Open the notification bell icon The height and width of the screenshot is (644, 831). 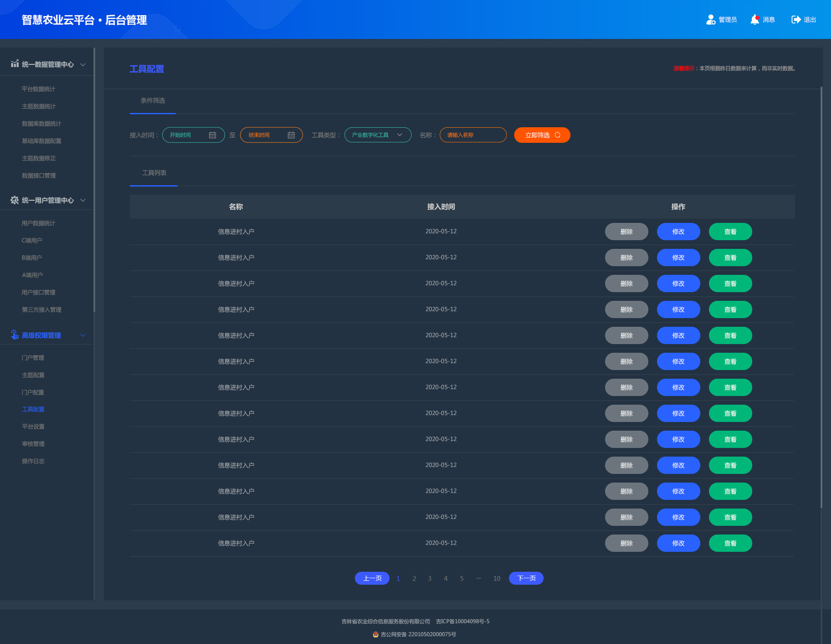[x=755, y=19]
